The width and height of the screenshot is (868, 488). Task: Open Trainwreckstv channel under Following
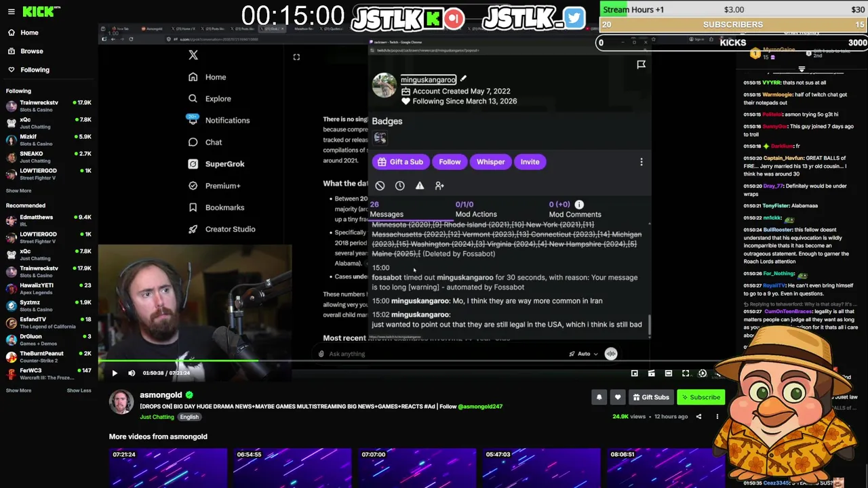coord(48,106)
